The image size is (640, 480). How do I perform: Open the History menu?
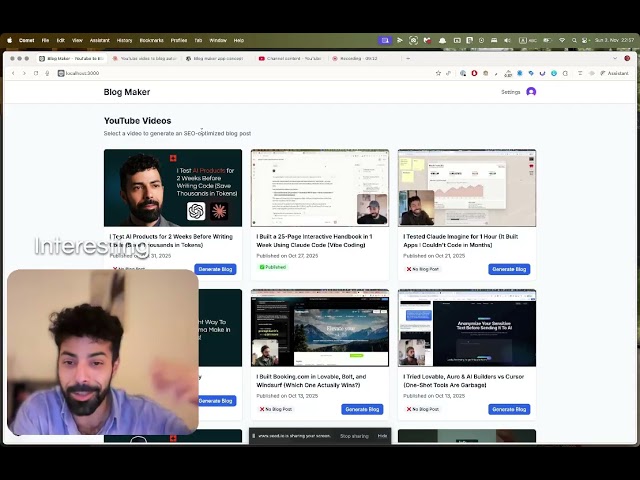(x=124, y=40)
